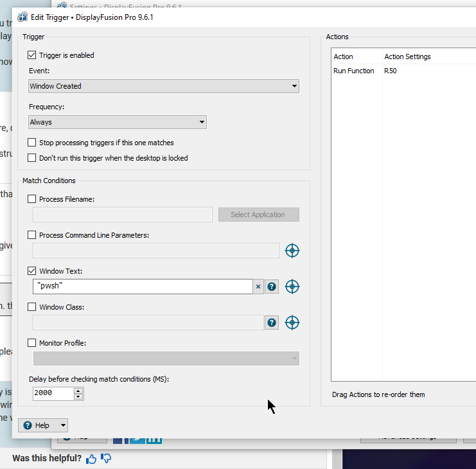
Task: Open the help icon next to Window Class
Action: 272,323
